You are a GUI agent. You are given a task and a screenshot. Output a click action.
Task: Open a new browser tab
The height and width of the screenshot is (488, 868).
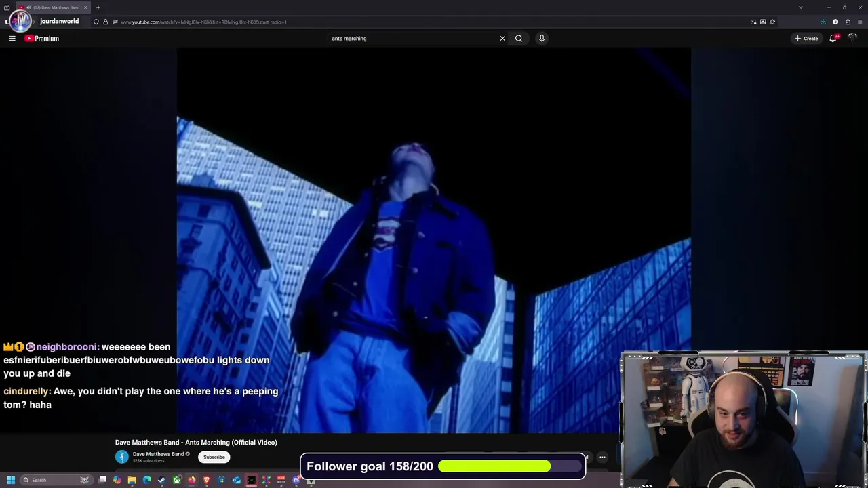click(98, 7)
